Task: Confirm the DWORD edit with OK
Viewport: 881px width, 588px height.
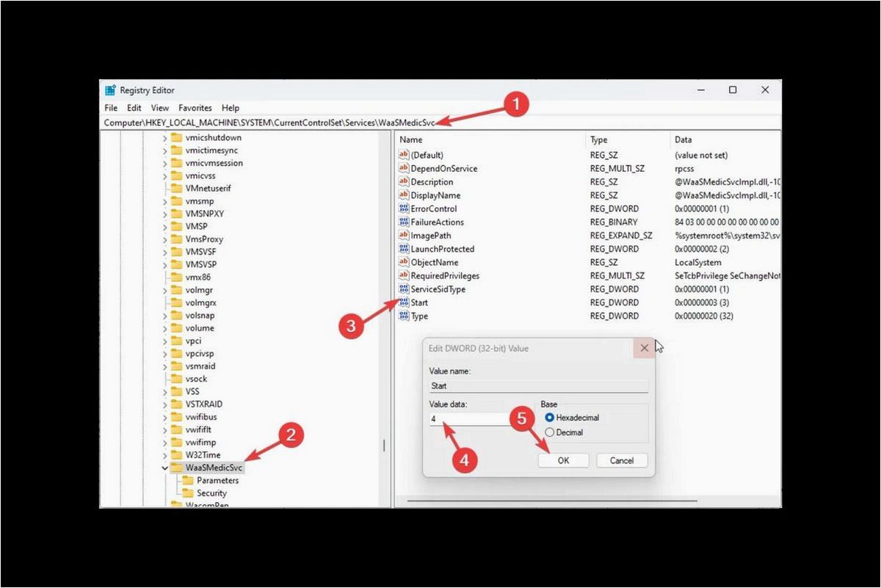Action: [x=563, y=460]
